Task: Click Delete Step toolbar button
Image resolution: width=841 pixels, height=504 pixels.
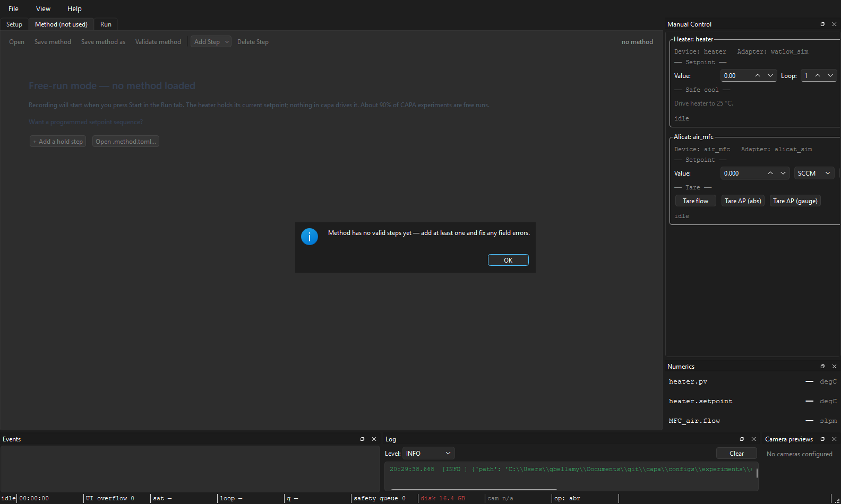Action: (x=253, y=42)
